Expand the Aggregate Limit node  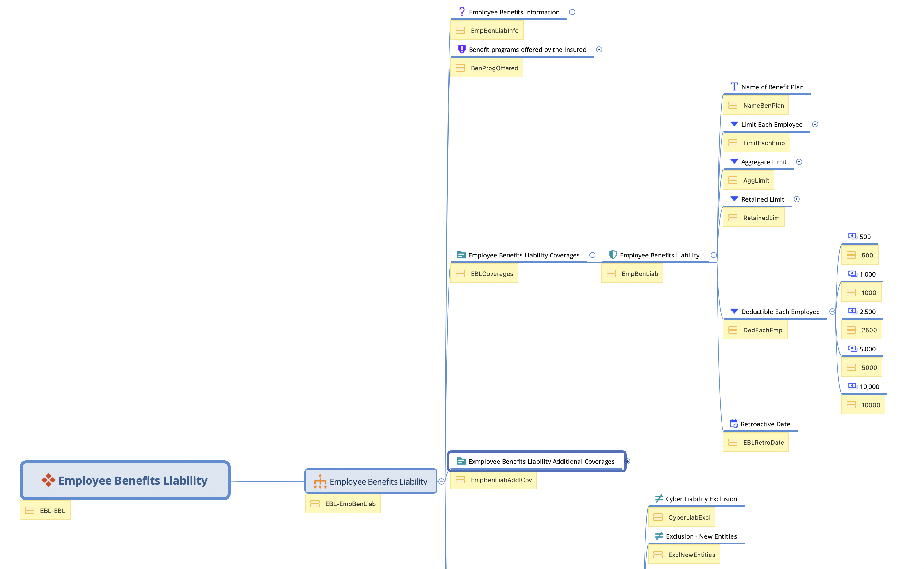click(799, 162)
